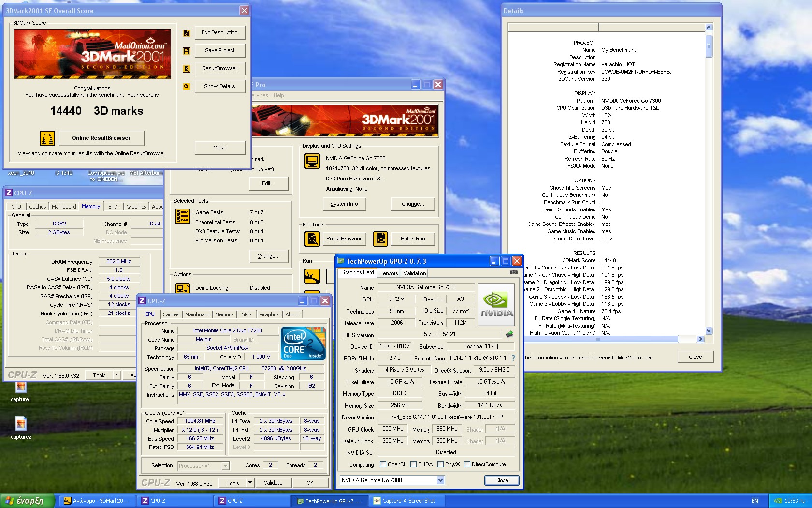Switch to TechPowerUp GPU-Z taskbar item
This screenshot has height=508, width=812.
[329, 501]
